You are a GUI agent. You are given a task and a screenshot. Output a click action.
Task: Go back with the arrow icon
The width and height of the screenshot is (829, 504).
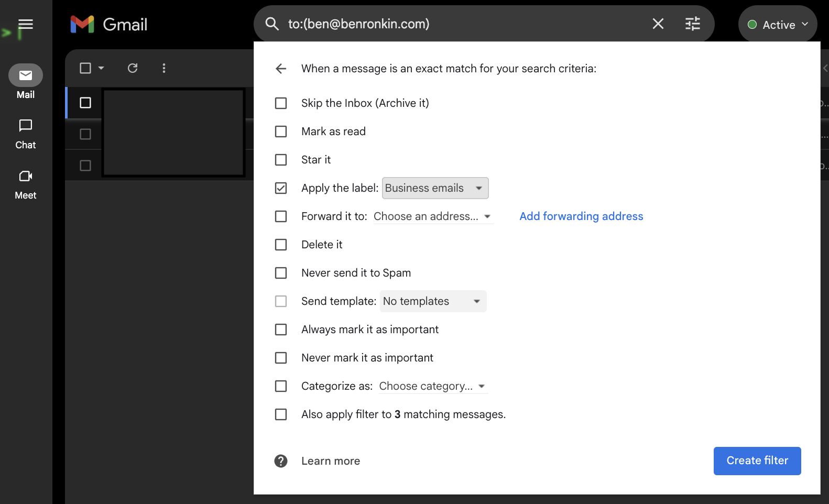(x=281, y=69)
